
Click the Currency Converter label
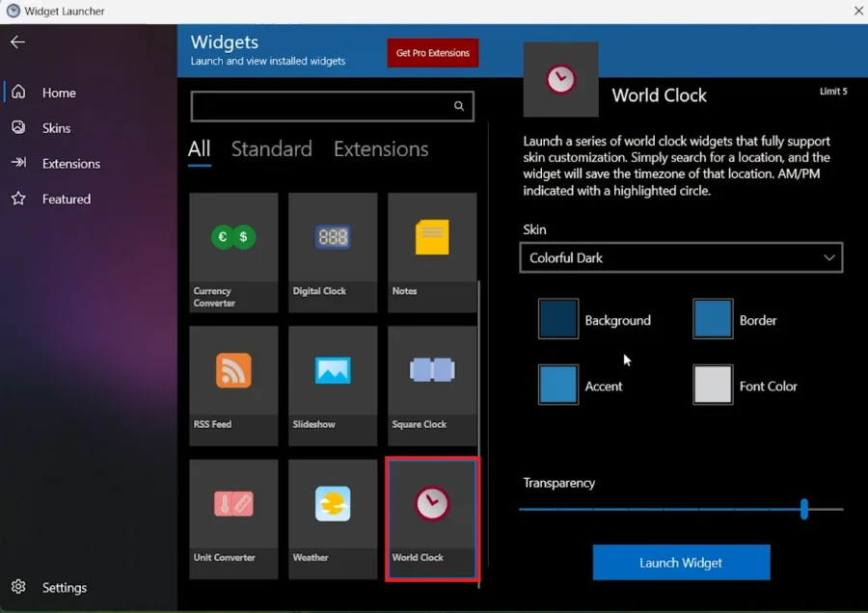[x=214, y=297]
